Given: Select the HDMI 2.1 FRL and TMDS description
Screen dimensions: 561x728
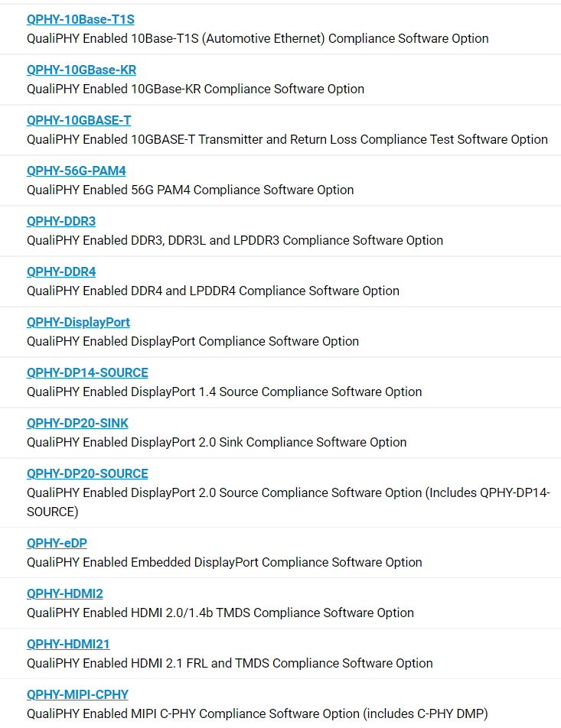Looking at the screenshot, I should pyautogui.click(x=230, y=664).
